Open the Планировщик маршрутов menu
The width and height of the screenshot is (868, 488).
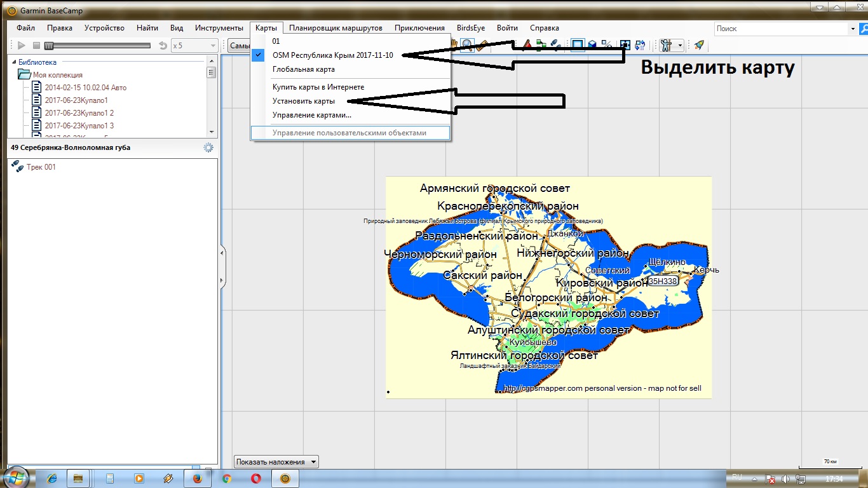click(x=336, y=28)
